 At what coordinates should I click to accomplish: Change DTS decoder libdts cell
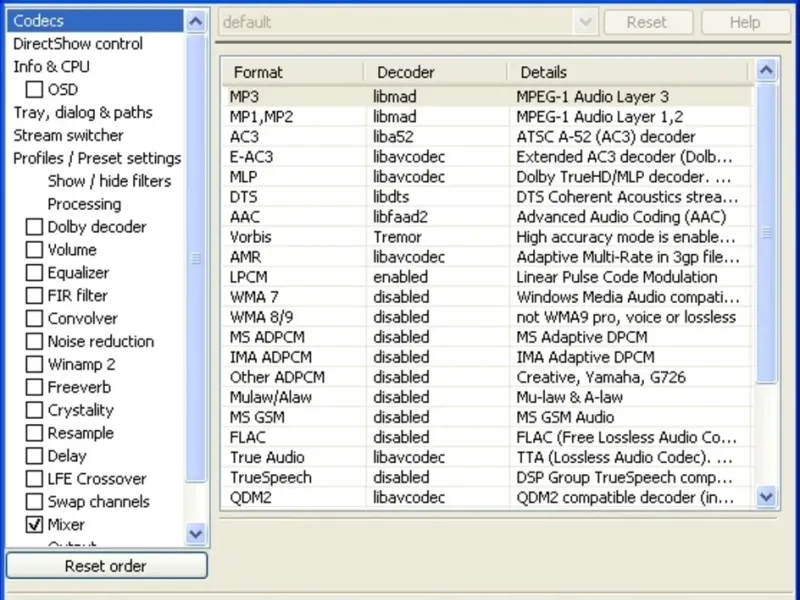click(438, 197)
